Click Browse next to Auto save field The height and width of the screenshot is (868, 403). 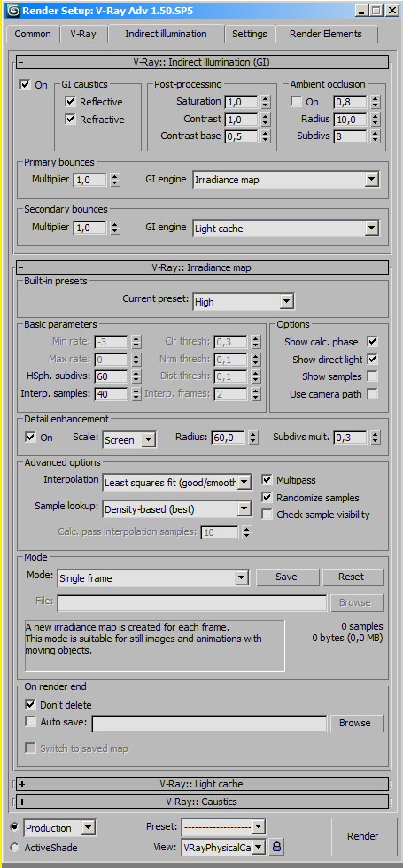(x=356, y=723)
